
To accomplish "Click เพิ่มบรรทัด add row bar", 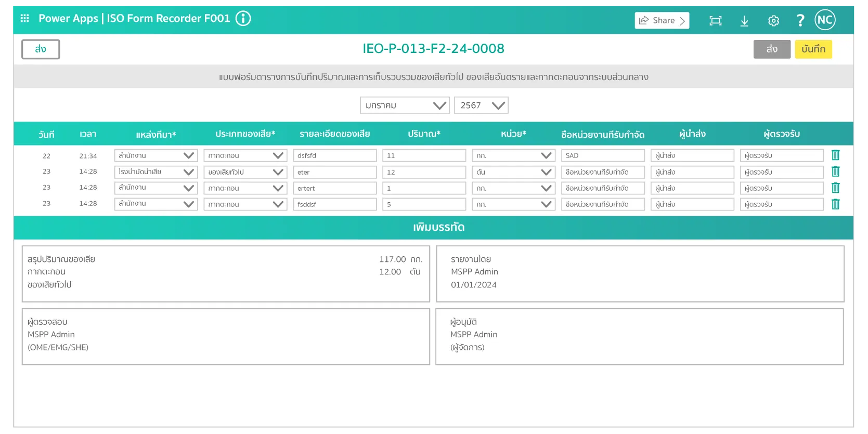I will pyautogui.click(x=434, y=228).
